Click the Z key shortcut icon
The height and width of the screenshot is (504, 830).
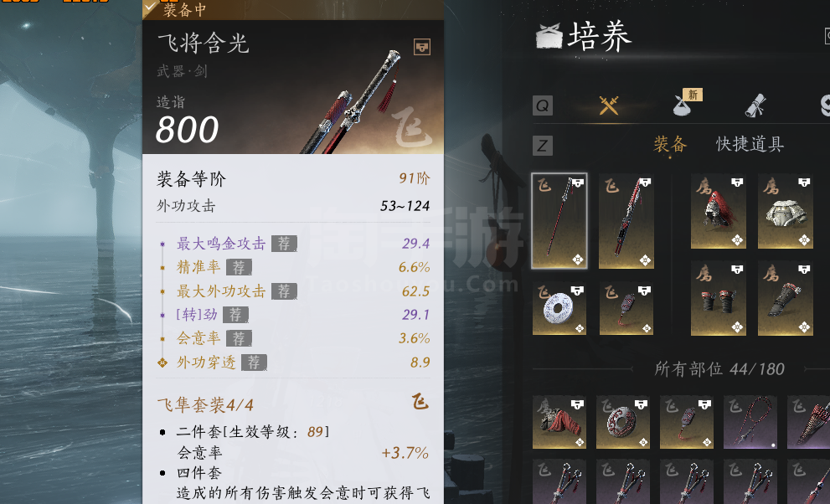(x=543, y=146)
